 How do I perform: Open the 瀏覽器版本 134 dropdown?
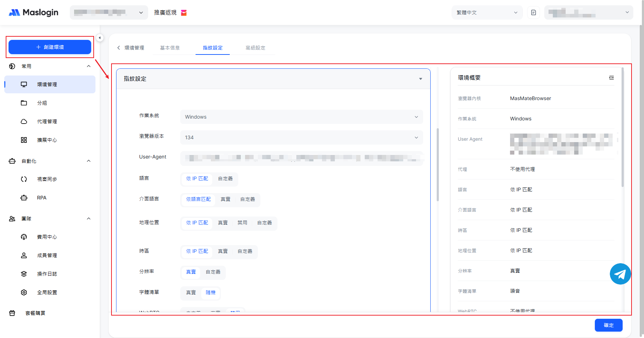tap(301, 137)
